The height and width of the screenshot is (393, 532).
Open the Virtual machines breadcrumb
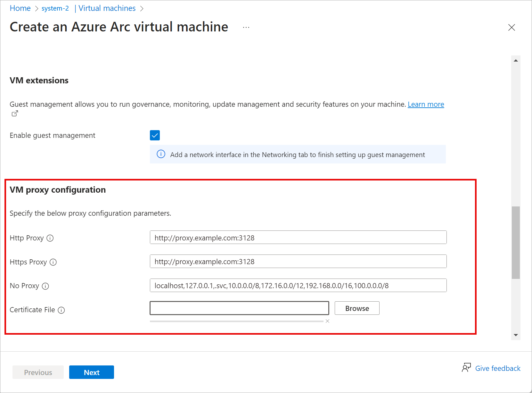[107, 8]
